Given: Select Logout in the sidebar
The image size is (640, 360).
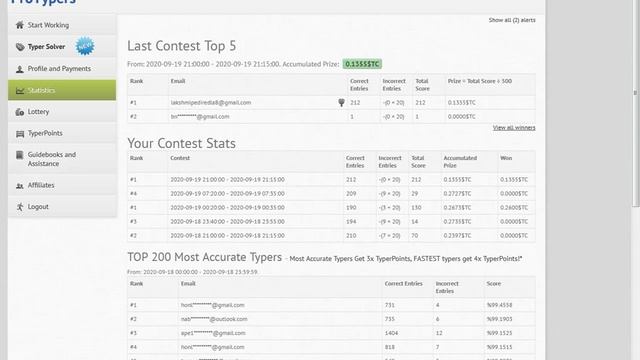Looking at the screenshot, I should click(x=62, y=207).
